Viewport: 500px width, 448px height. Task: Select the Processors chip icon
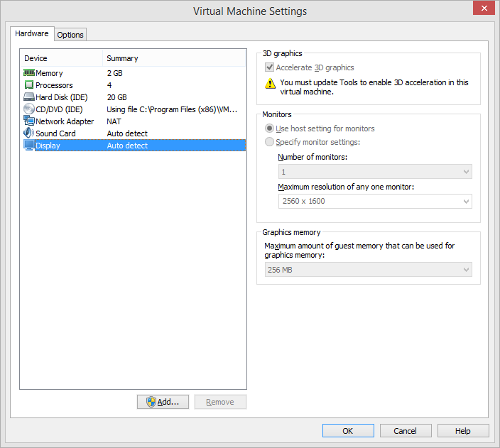click(29, 85)
